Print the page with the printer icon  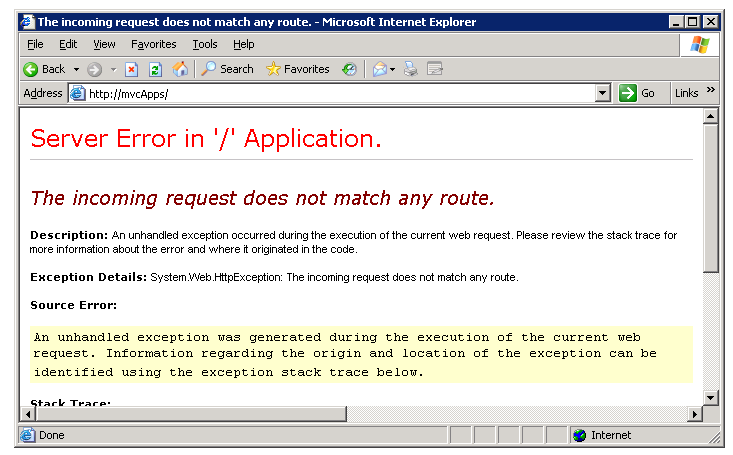click(x=410, y=69)
